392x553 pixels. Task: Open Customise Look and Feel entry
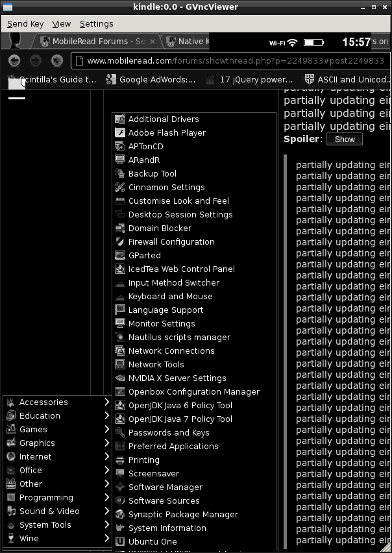coord(194,201)
